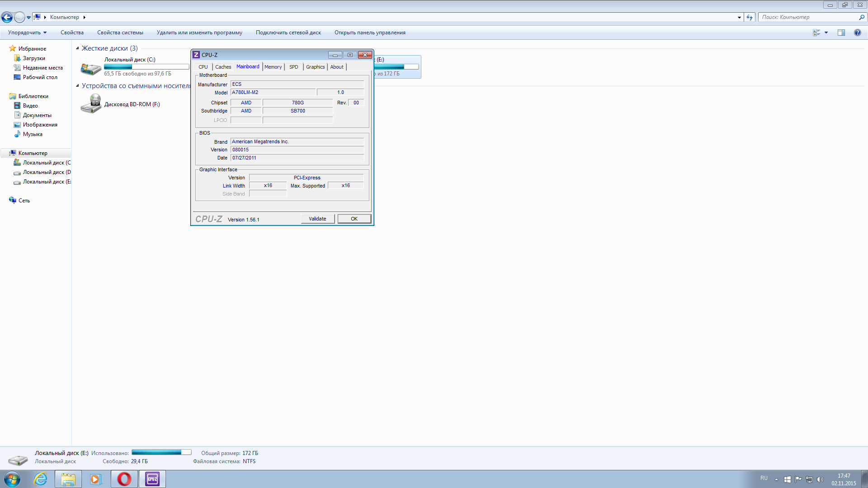The image size is (868, 488).
Task: Open Opera browser from taskbar
Action: (x=124, y=479)
